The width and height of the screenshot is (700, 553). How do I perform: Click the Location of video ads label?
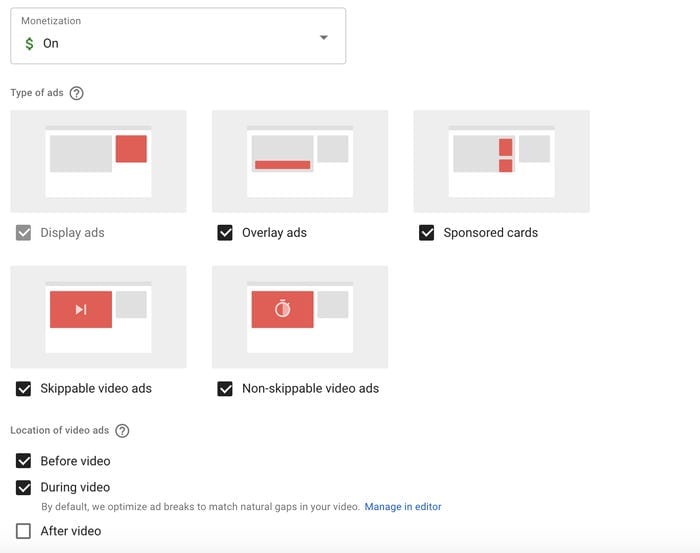60,430
